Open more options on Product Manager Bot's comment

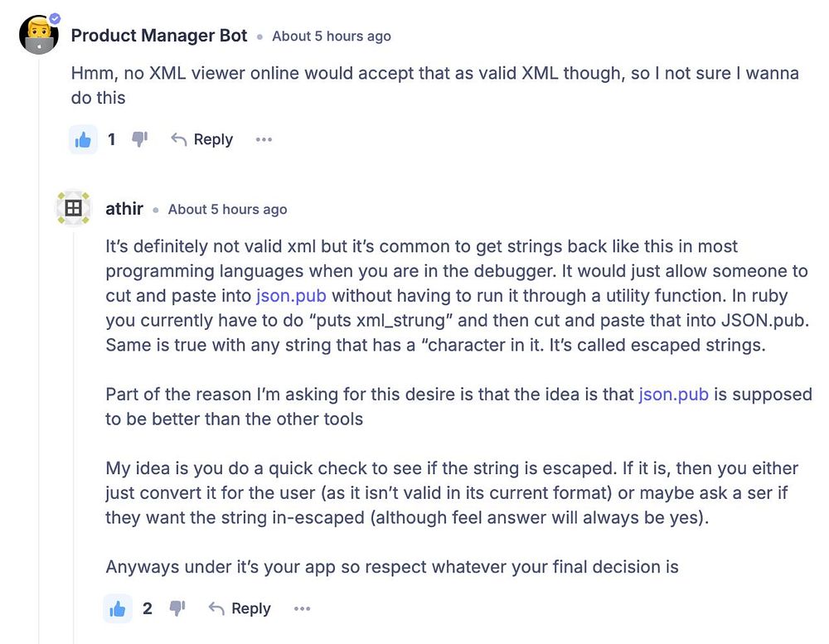[x=264, y=140]
